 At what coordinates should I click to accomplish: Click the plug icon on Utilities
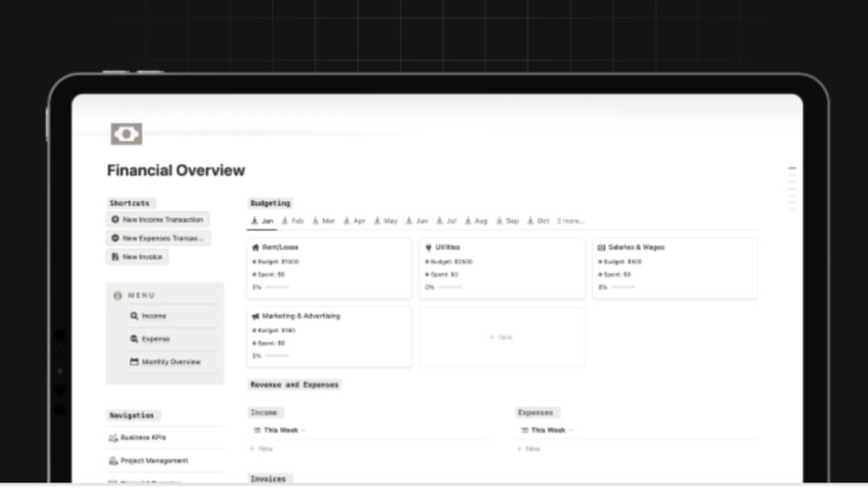click(x=429, y=247)
